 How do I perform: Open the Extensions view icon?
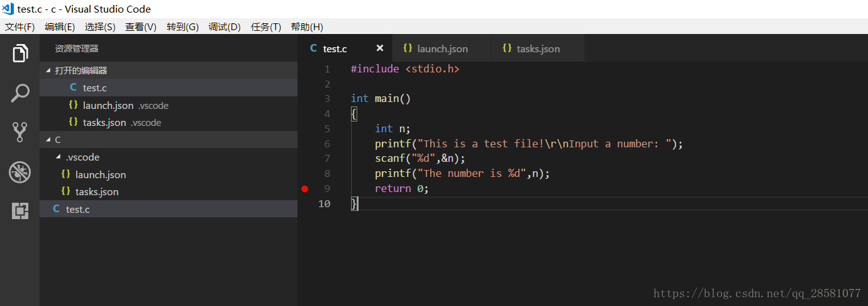[20, 211]
